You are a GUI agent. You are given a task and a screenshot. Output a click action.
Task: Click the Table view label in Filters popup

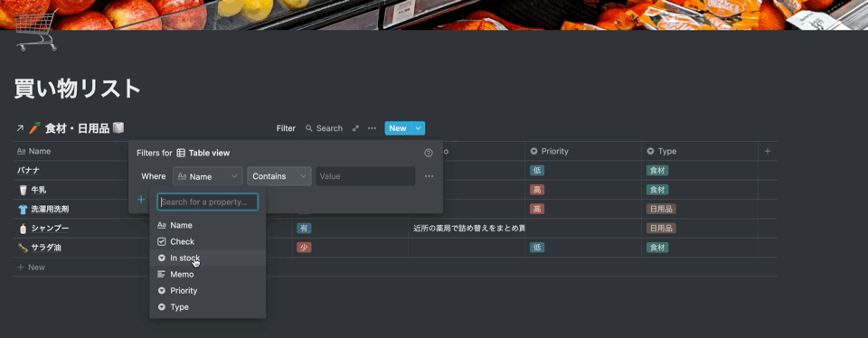(x=203, y=154)
